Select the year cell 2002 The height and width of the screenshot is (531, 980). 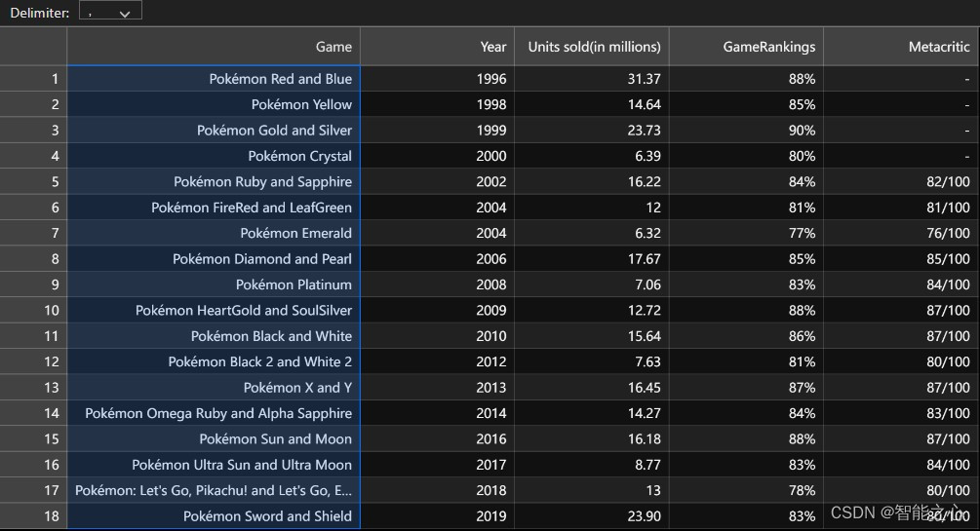tap(437, 181)
